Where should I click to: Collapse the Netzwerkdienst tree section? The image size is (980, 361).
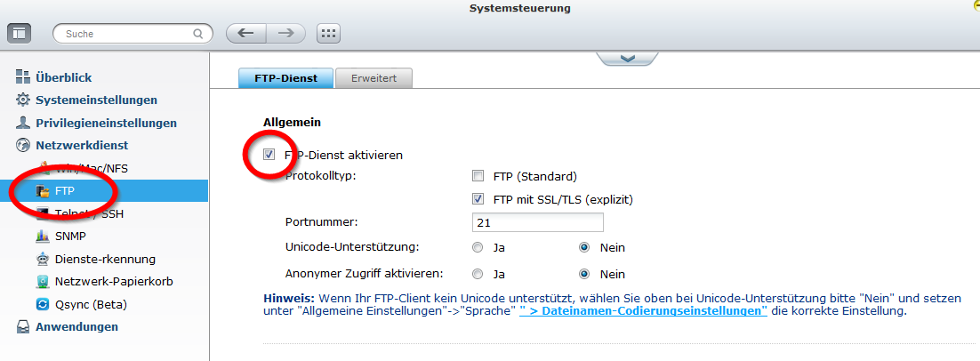point(81,145)
